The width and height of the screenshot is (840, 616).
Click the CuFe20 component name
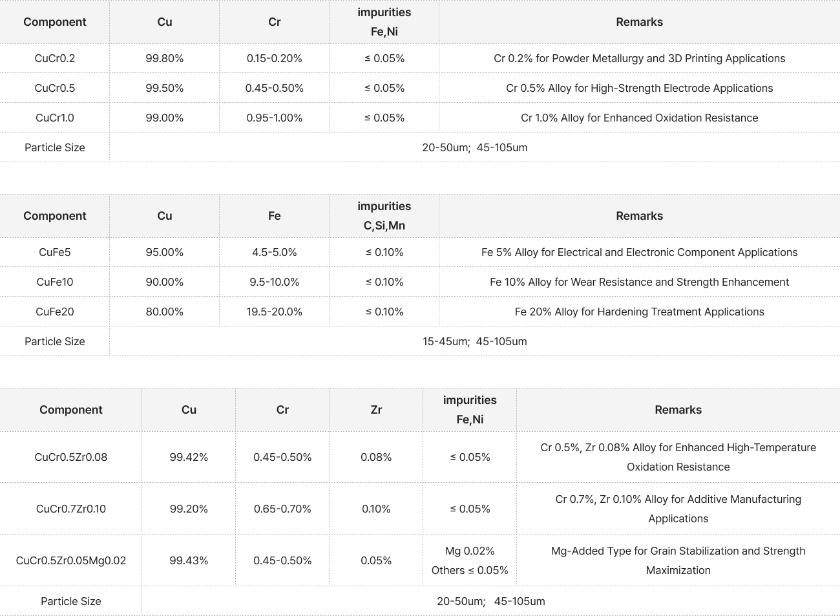[55, 312]
